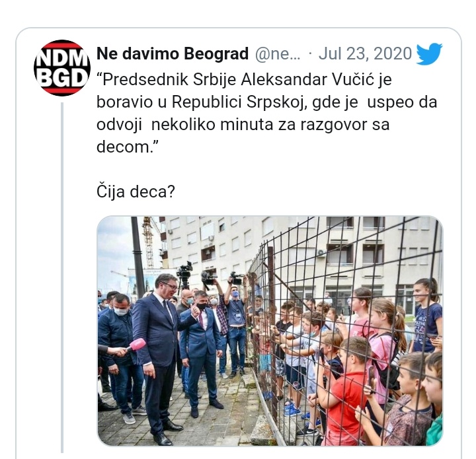Click the vertical thread line under avatar
This screenshot has width=476, height=459.
pyautogui.click(x=62, y=277)
